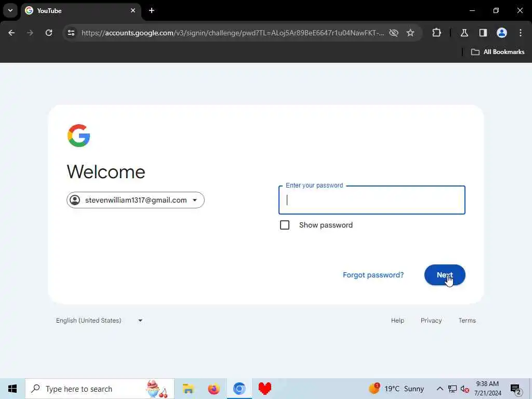Enable the Show password checkbox
532x399 pixels.
coord(285,225)
